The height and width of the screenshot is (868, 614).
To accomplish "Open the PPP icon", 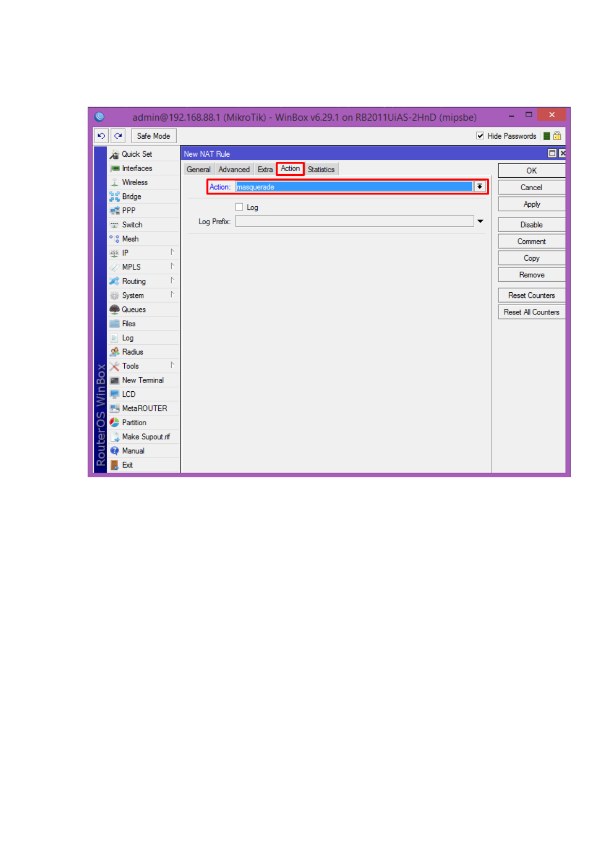I will [x=114, y=211].
